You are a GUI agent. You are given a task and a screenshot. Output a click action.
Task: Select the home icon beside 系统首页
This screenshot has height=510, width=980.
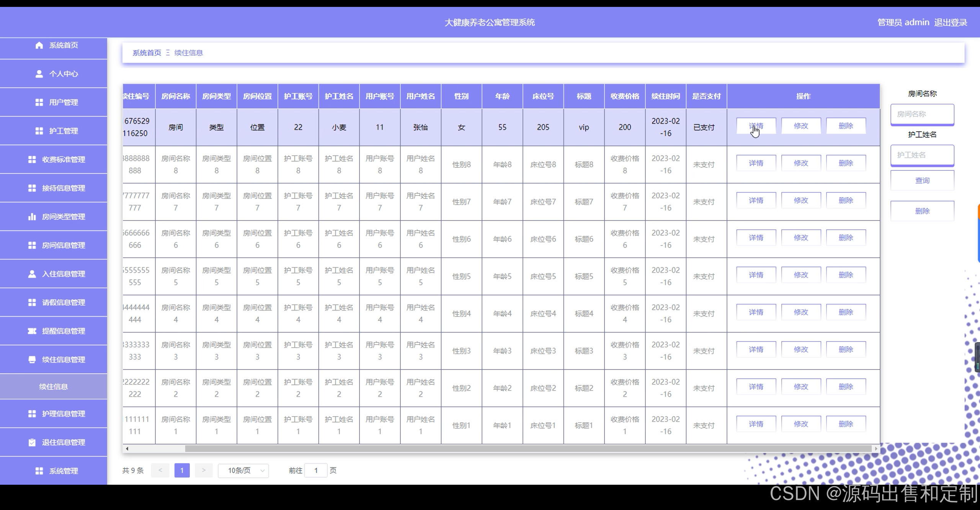[38, 45]
